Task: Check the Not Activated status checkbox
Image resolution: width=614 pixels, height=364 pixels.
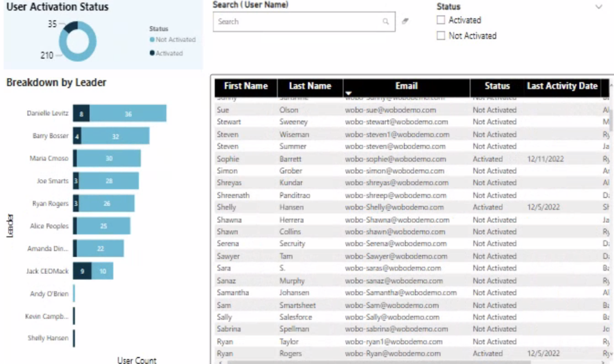Action: (440, 36)
